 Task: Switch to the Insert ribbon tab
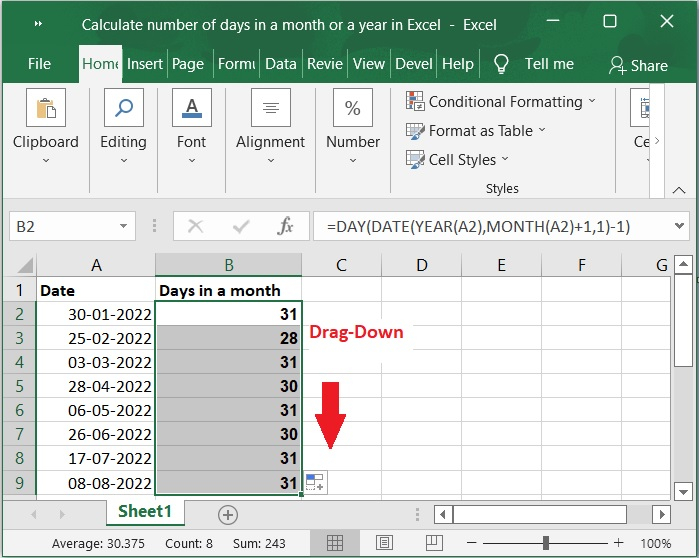(x=145, y=64)
